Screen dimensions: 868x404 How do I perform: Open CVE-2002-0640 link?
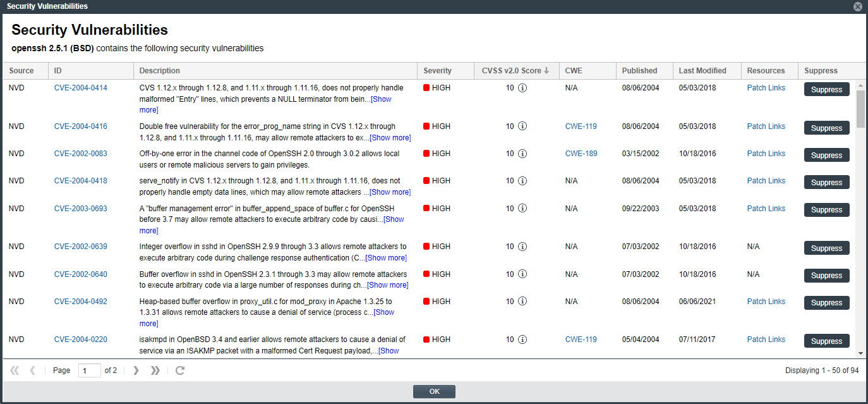click(81, 274)
